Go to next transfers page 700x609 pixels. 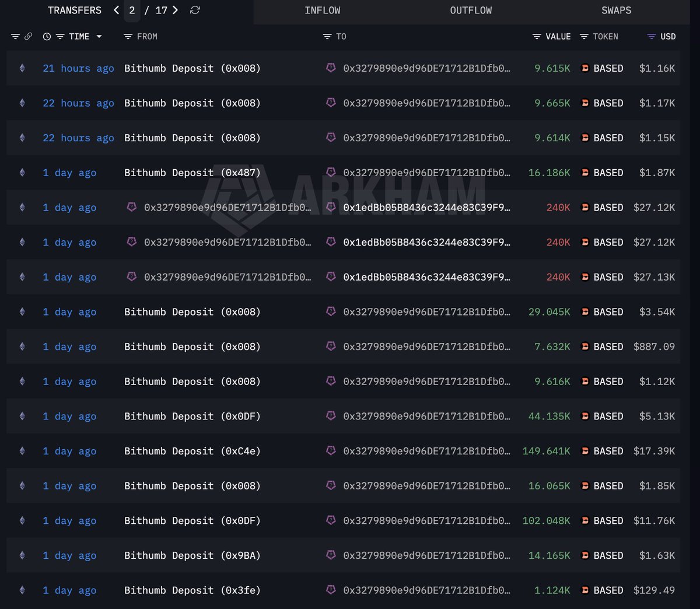pos(175,10)
